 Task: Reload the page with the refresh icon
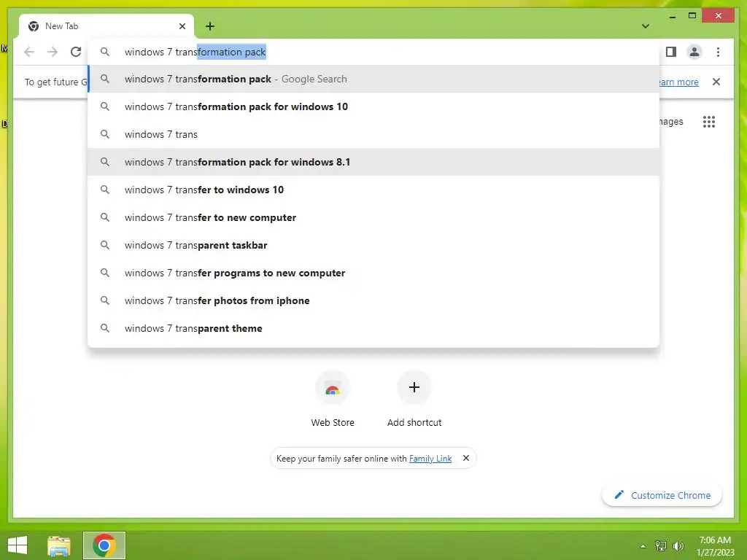pyautogui.click(x=76, y=52)
